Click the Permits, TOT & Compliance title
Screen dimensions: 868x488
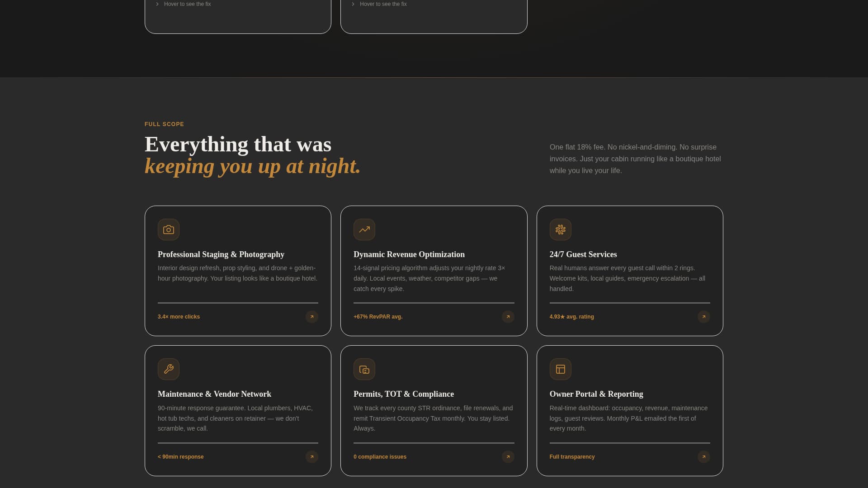[x=403, y=394]
